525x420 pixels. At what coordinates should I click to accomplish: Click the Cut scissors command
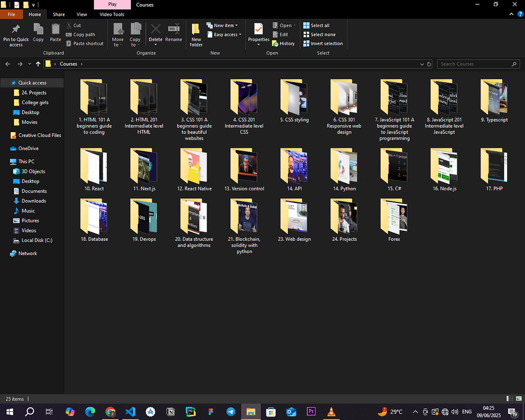pos(73,25)
